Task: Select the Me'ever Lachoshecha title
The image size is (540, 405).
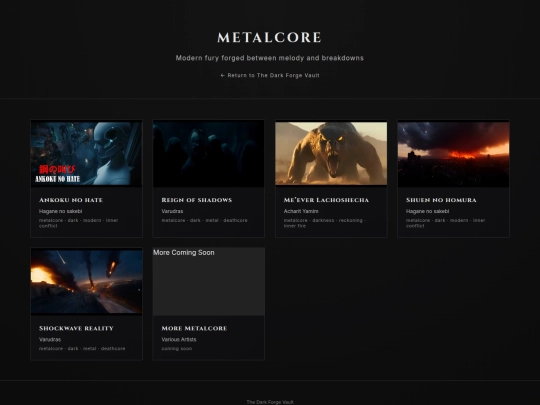Action: coord(326,200)
